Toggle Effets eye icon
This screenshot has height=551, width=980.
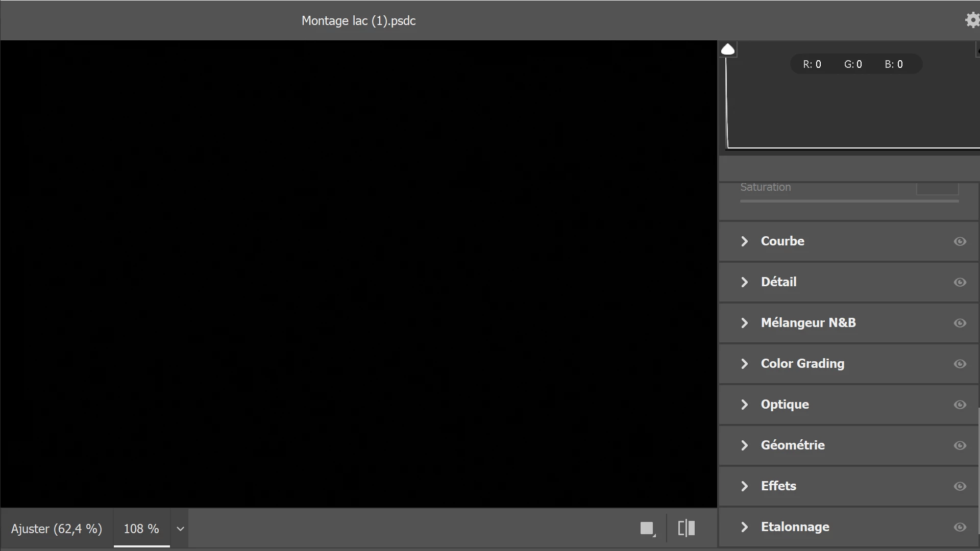tap(960, 486)
